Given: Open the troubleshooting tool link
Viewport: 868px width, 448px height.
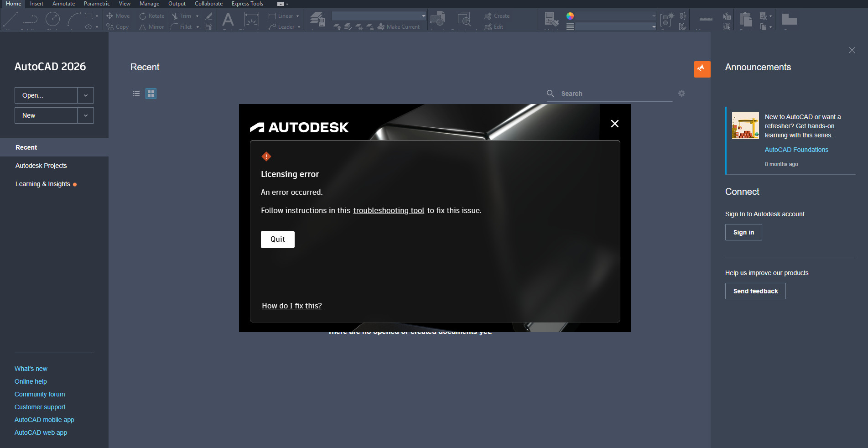Looking at the screenshot, I should point(389,210).
